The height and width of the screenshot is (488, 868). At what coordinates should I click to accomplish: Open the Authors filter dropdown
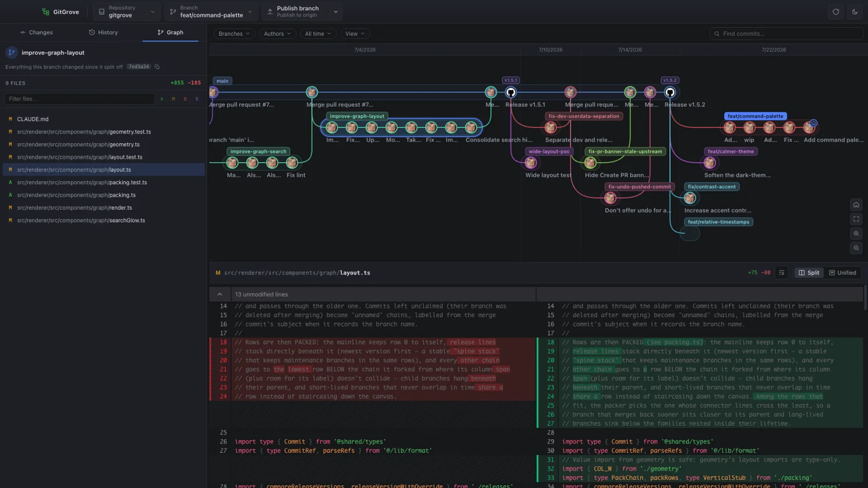tap(277, 34)
